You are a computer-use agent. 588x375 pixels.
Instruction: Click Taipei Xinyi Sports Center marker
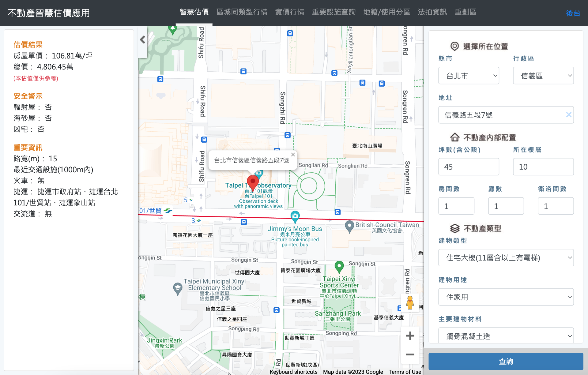coord(339,266)
